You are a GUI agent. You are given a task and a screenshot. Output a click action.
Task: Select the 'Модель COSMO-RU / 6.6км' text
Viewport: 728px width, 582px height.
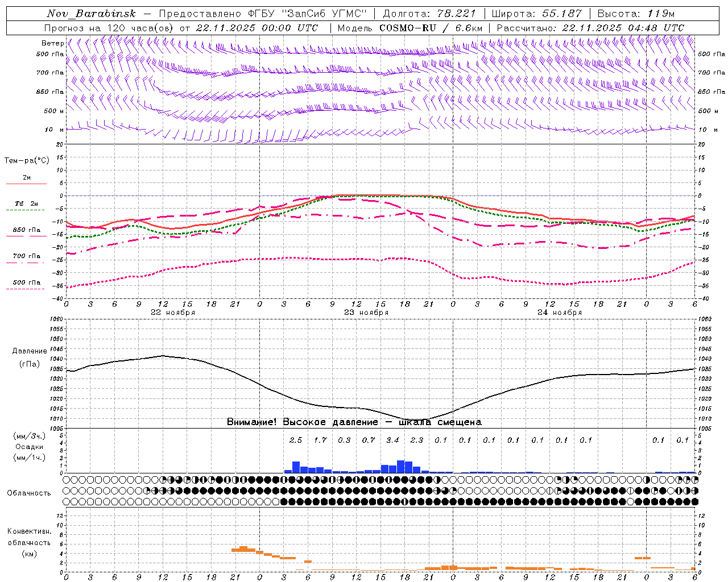pos(410,28)
